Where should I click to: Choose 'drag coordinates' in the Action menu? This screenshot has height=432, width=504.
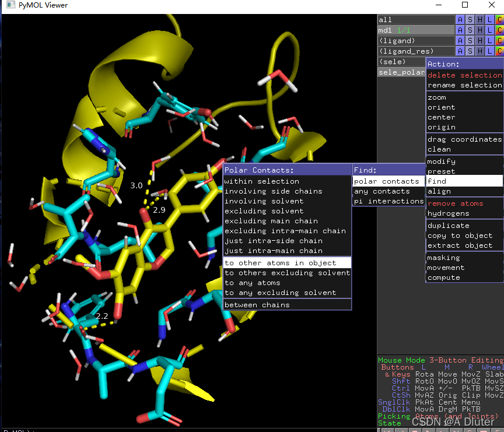click(465, 139)
